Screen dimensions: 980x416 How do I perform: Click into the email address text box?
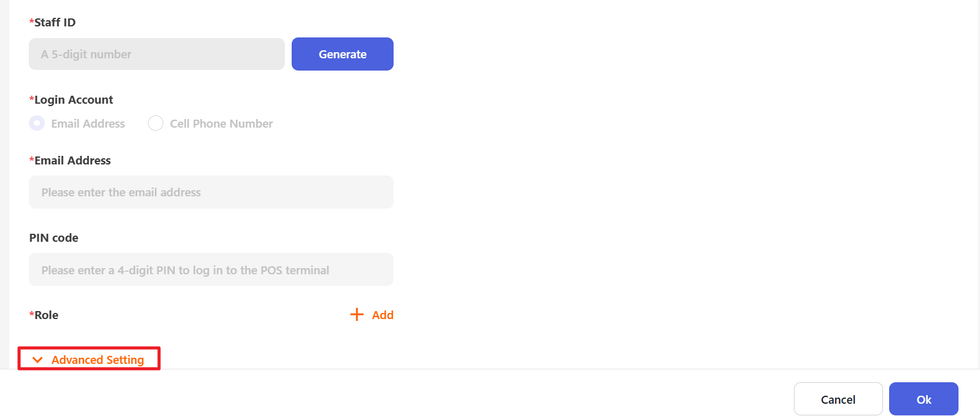coord(211,193)
